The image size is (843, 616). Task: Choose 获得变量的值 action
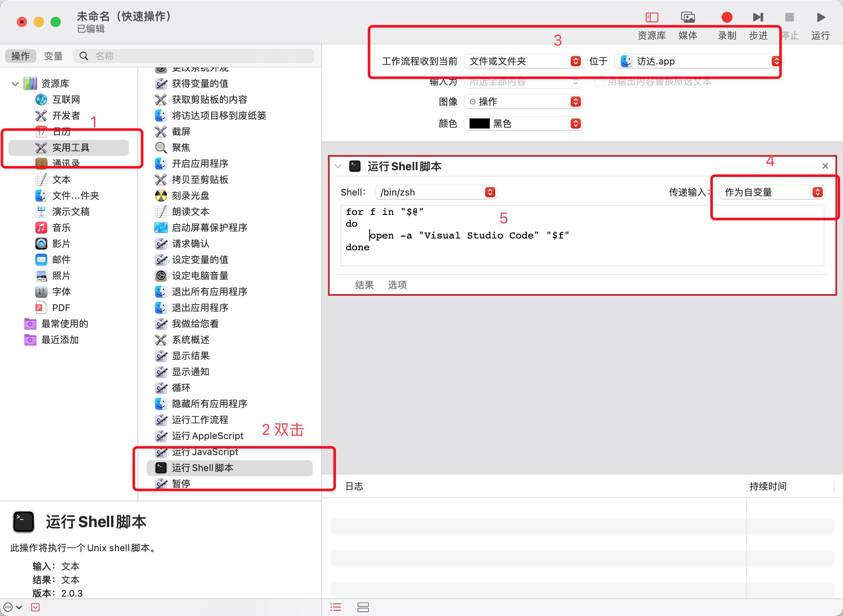coord(192,83)
